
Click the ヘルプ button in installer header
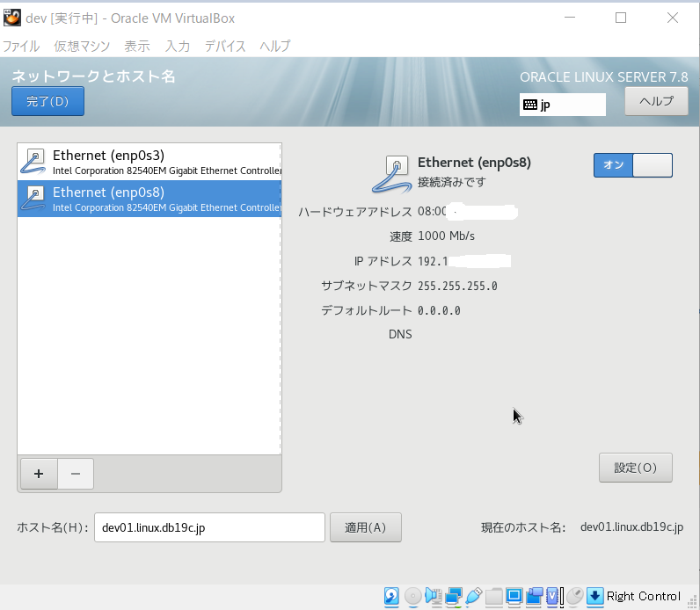pos(656,101)
